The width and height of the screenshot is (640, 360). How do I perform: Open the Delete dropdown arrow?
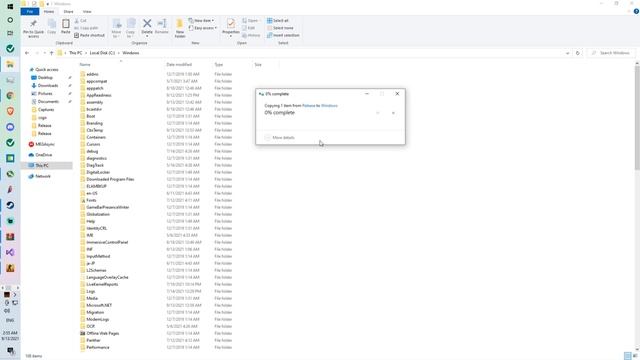tap(147, 36)
